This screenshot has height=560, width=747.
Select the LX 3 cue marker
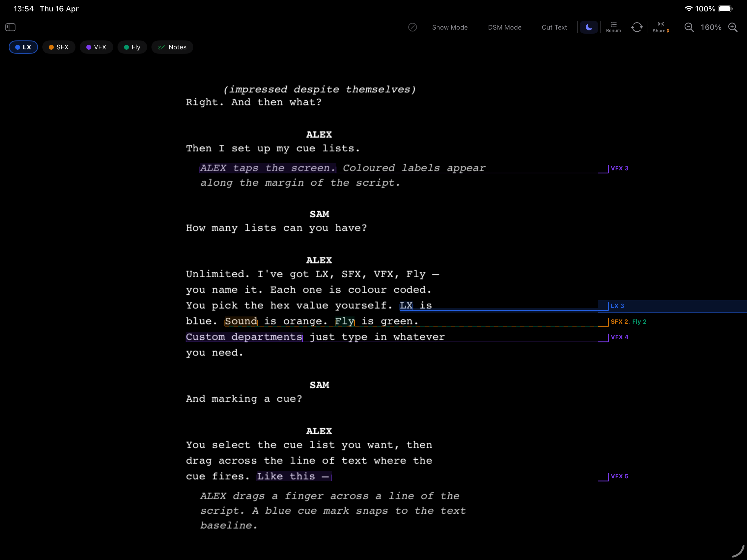tap(617, 306)
